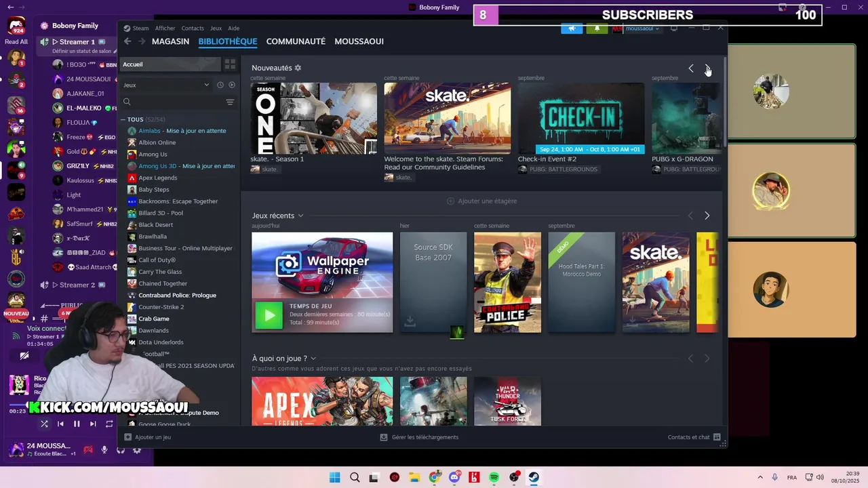Select Brawlhalla in game list
Image resolution: width=868 pixels, height=488 pixels.
(152, 237)
